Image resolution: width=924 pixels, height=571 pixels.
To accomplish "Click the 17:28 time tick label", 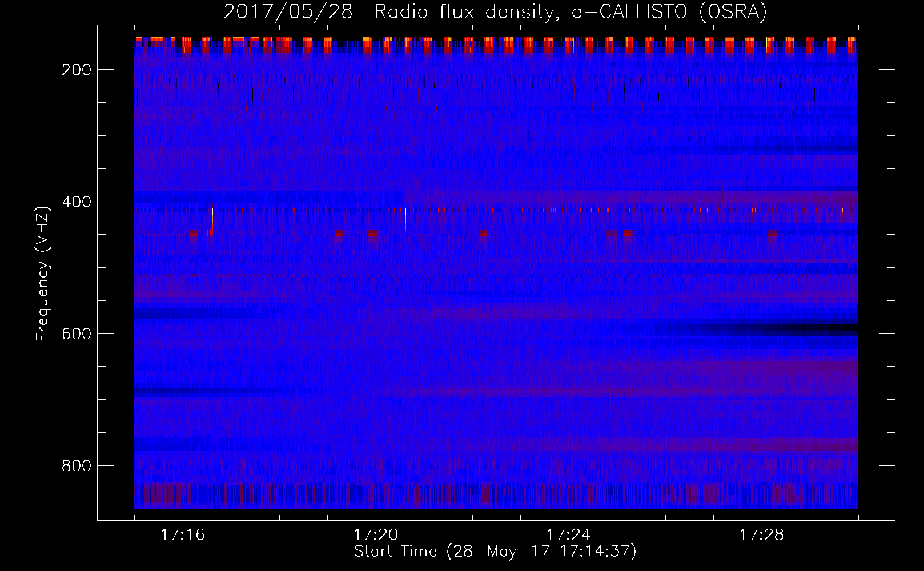I will point(762,535).
